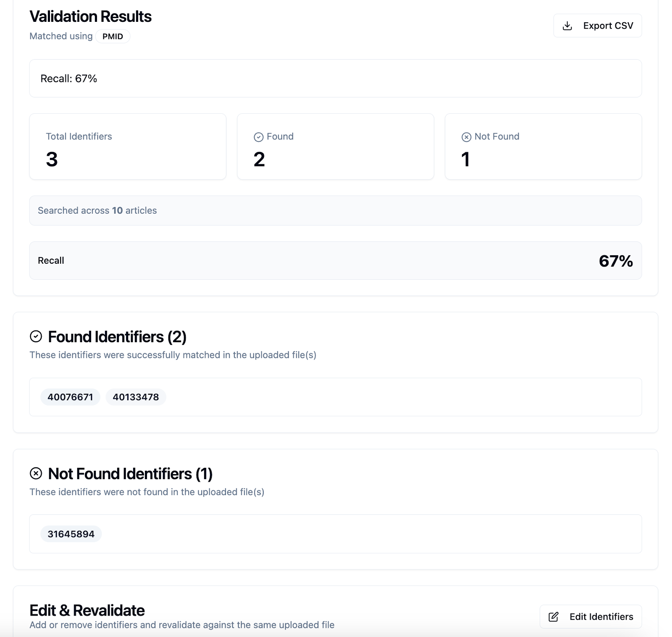Click the Not Found Identifiers x-circle heading icon
The width and height of the screenshot is (672, 637).
click(36, 473)
